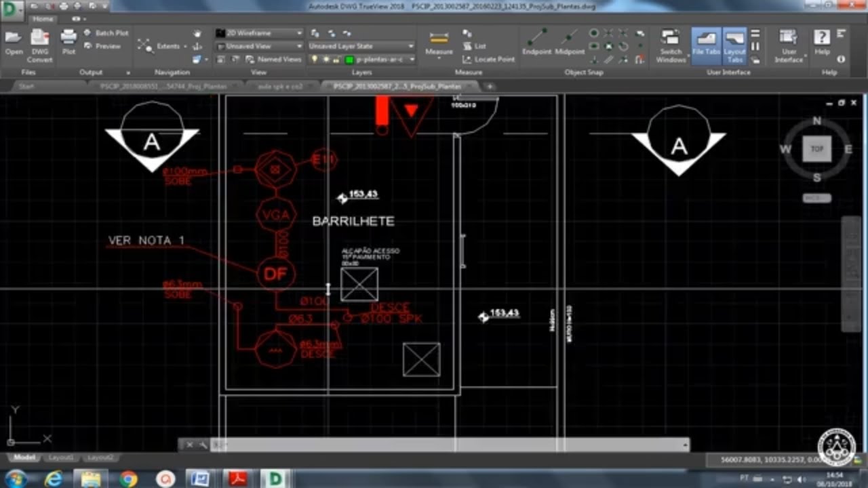Click the command line wrench customize icon
The width and height of the screenshot is (868, 488).
click(x=202, y=445)
